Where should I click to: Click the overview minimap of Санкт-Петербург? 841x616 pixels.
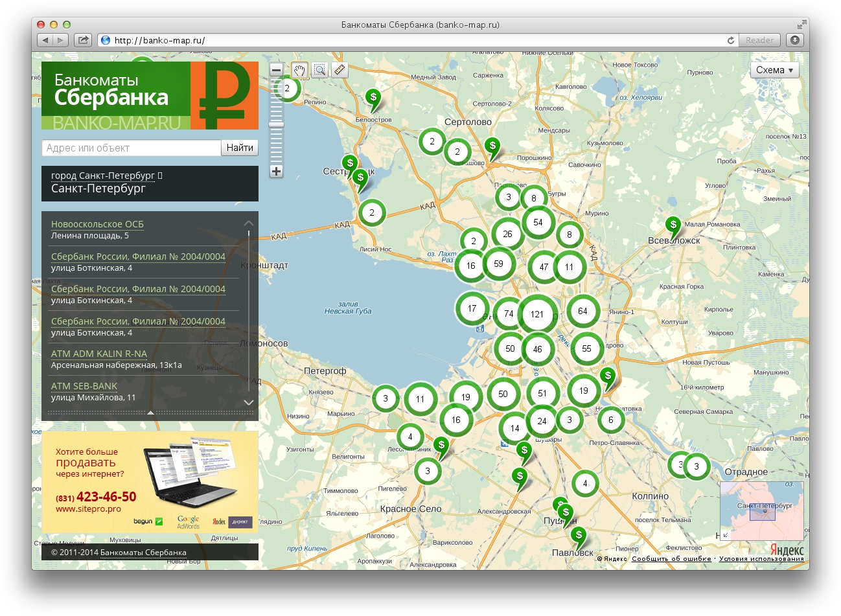click(762, 510)
